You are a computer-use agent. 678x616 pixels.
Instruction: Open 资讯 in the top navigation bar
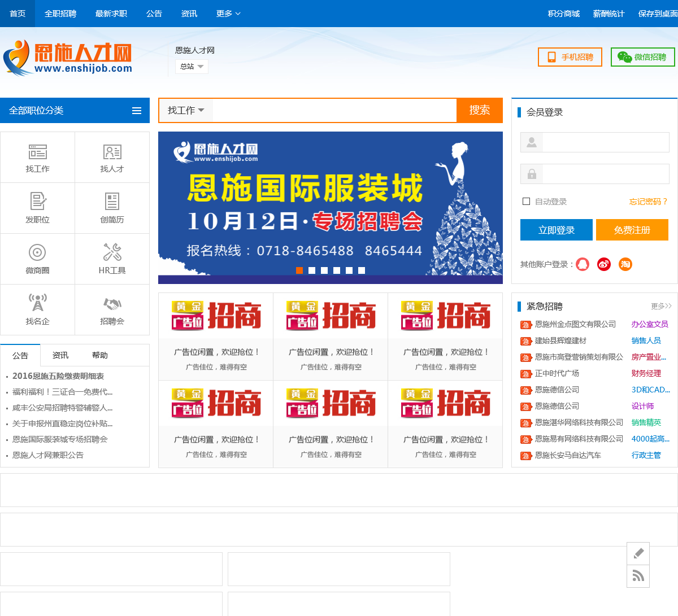(189, 14)
